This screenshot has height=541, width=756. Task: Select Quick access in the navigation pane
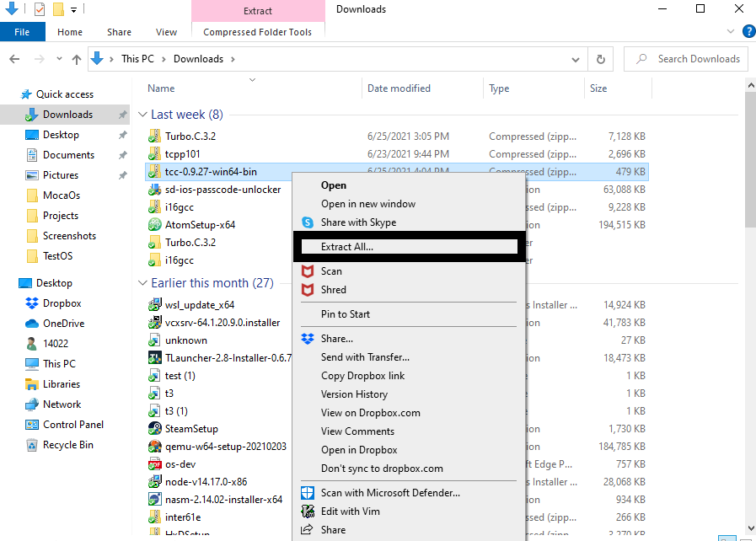tap(65, 94)
